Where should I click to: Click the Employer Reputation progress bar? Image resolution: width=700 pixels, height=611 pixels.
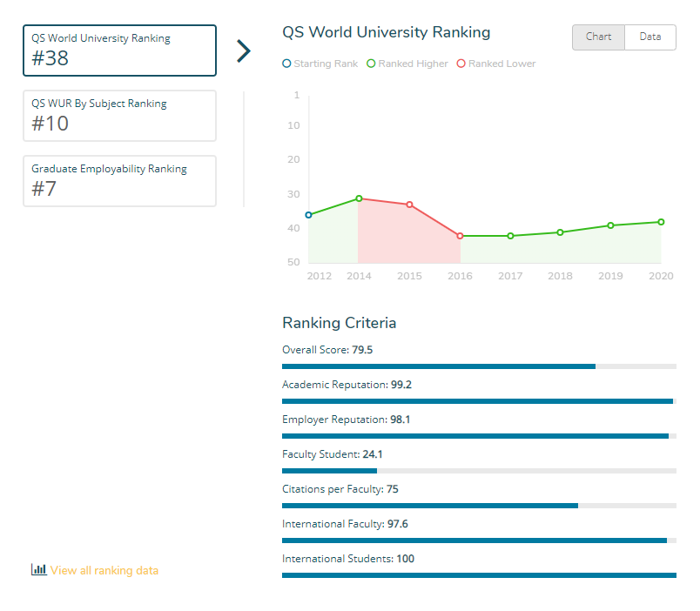(x=479, y=436)
